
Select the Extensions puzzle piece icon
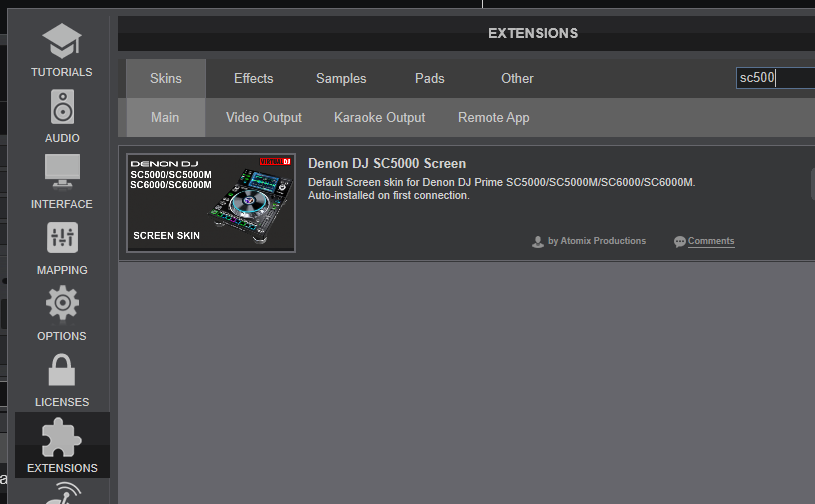click(61, 437)
